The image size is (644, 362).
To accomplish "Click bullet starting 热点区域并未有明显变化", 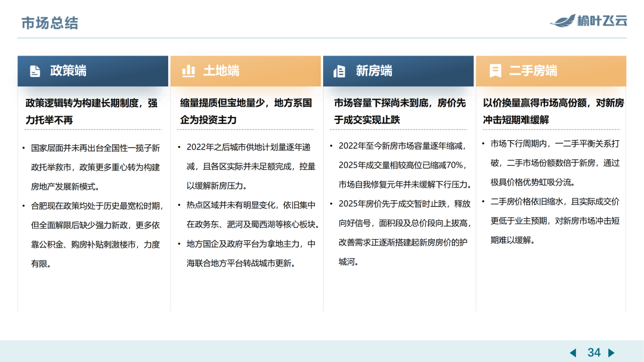I will (249, 215).
